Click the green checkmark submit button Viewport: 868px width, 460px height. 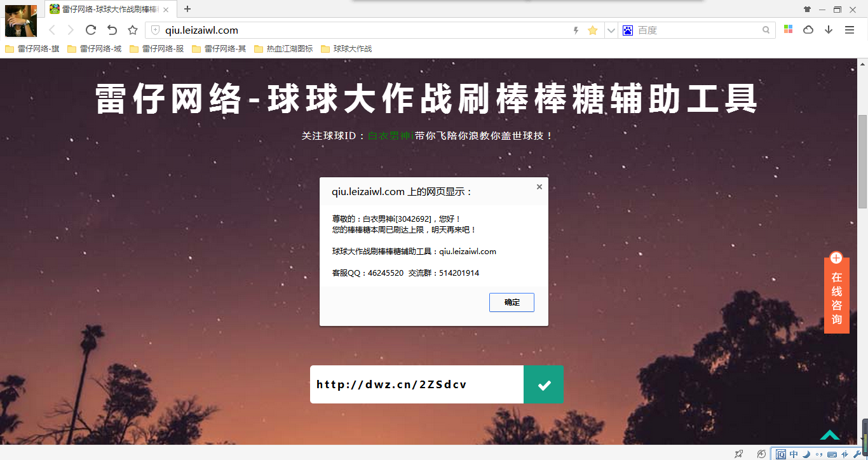pyautogui.click(x=543, y=384)
